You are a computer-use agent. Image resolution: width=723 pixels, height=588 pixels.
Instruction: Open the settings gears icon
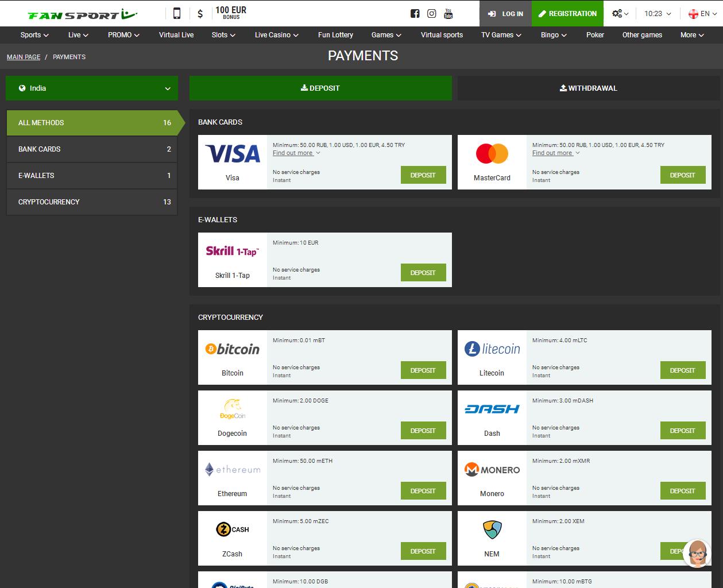coord(620,13)
